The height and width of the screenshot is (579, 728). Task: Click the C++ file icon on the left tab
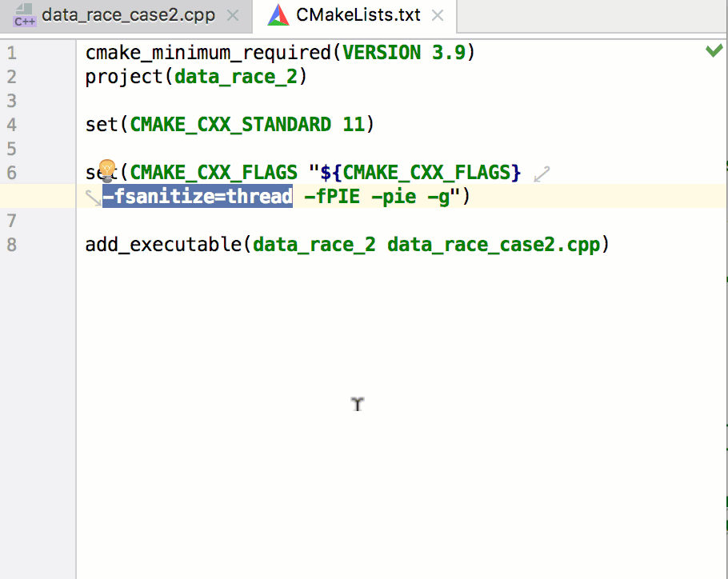(x=24, y=14)
